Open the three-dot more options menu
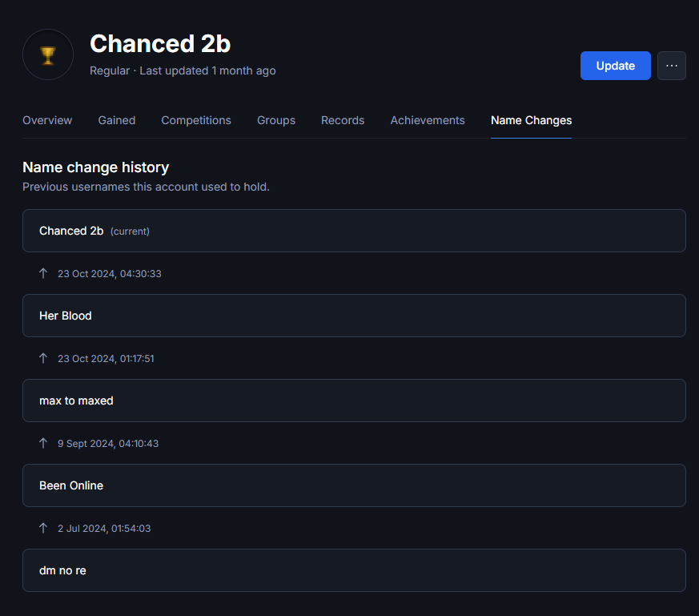This screenshot has width=699, height=616. [671, 66]
